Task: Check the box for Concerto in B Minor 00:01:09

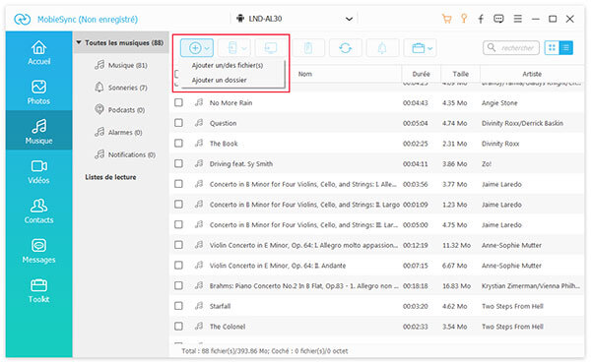Action: tap(178, 204)
